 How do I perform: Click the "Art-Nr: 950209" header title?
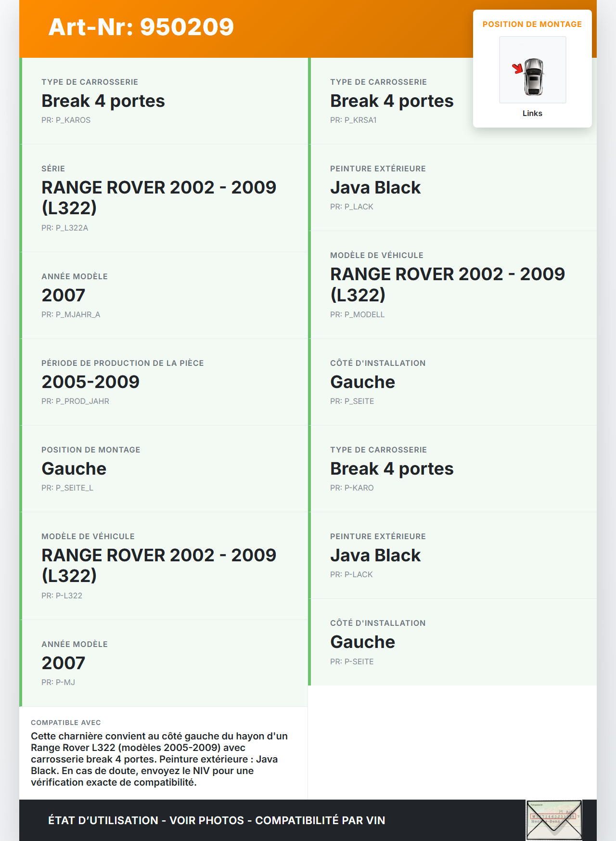(141, 27)
